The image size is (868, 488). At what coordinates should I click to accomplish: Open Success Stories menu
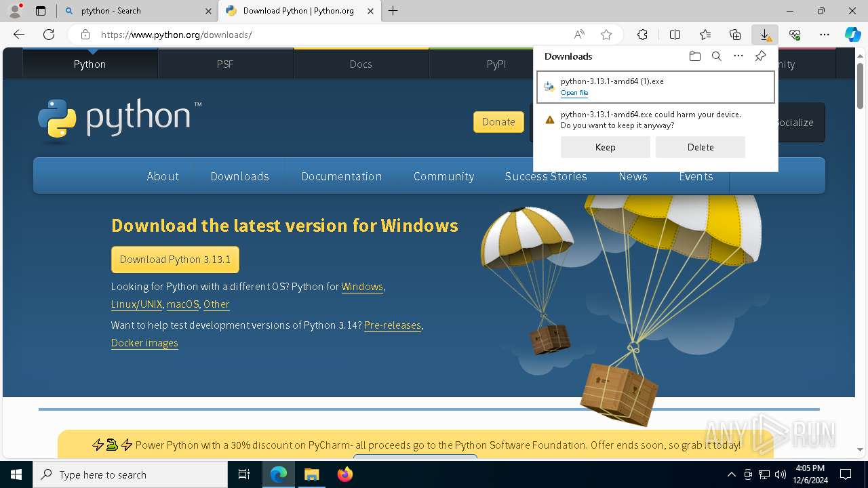coord(546,176)
